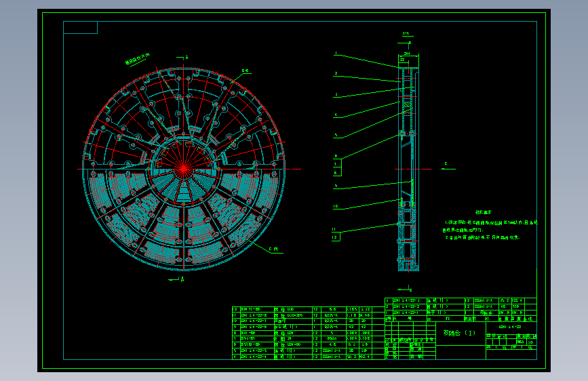Select the 22 dimension text in section view
This screenshot has width=588, height=381.
[x=402, y=60]
